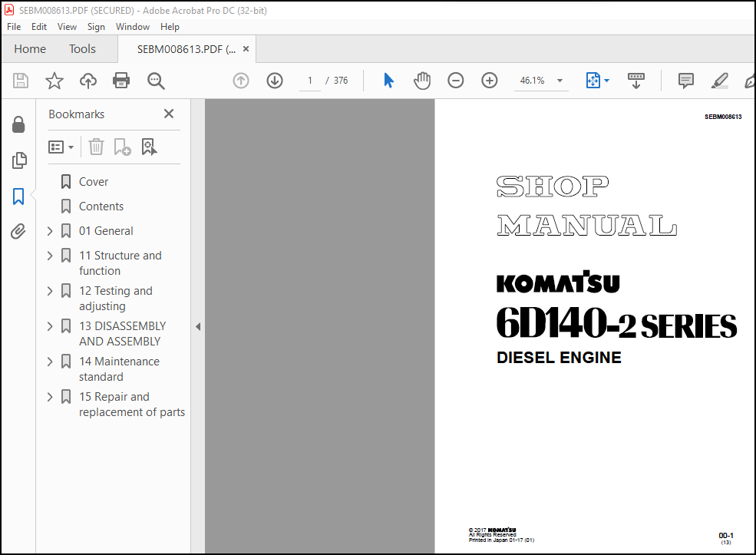
Task: Open the zoom percentage dropdown
Action: click(560, 81)
